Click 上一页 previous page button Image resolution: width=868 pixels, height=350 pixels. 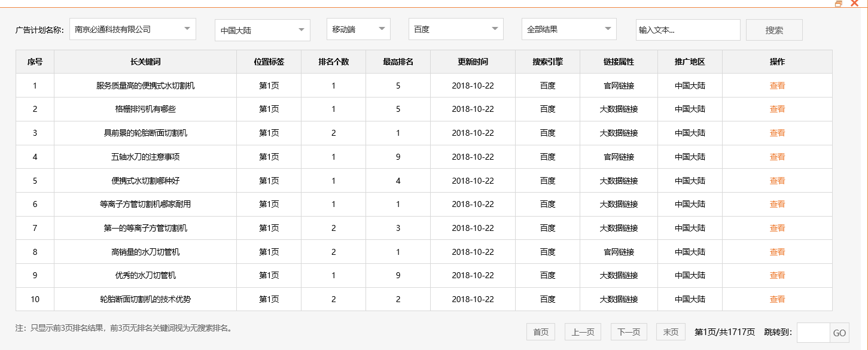click(x=581, y=331)
